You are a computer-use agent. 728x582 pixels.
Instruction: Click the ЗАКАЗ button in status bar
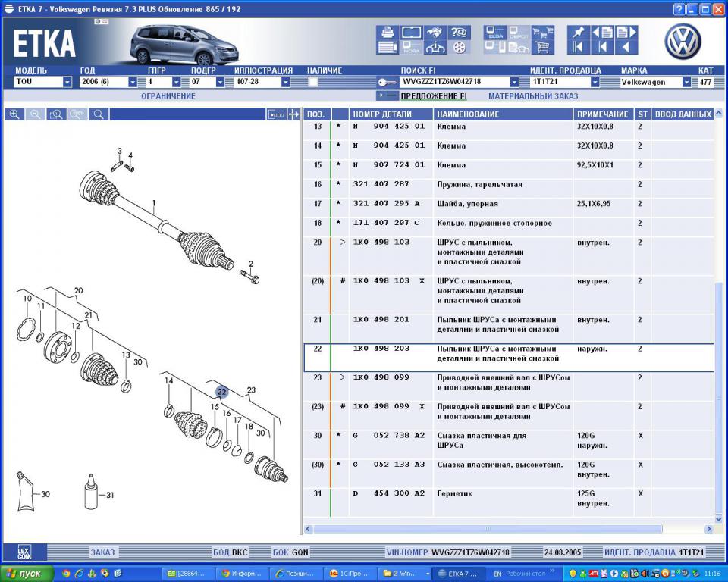(x=102, y=552)
